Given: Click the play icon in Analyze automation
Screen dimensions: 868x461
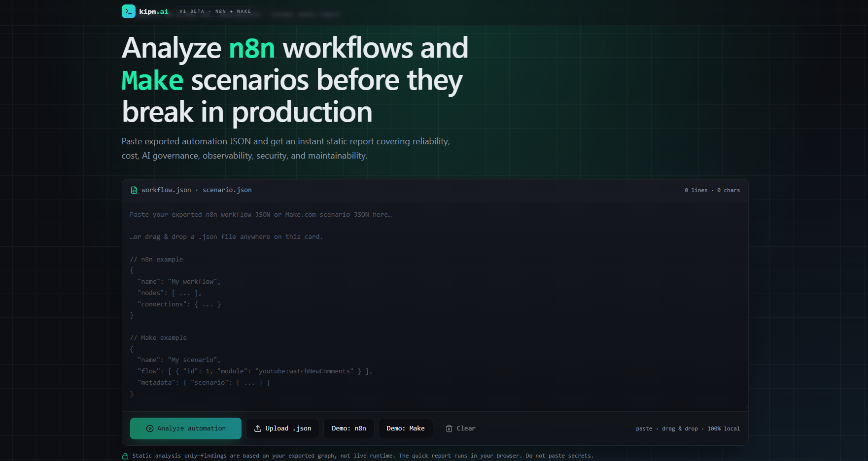Looking at the screenshot, I should point(150,428).
